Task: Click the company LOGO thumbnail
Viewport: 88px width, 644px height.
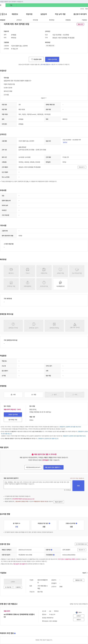Action: 13,582
